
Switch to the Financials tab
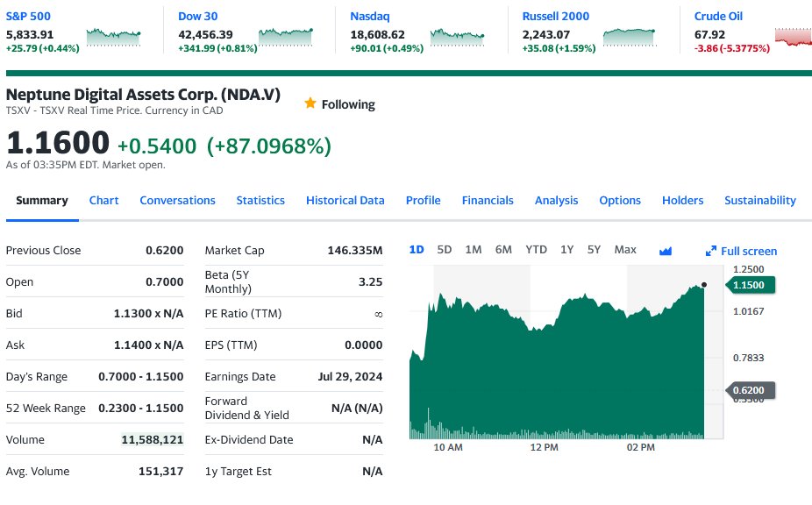tap(488, 201)
